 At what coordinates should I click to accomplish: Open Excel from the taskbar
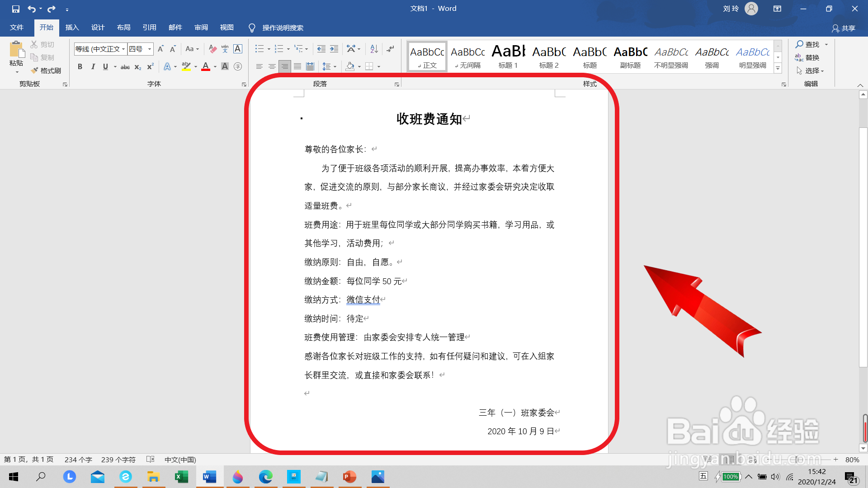[181, 477]
